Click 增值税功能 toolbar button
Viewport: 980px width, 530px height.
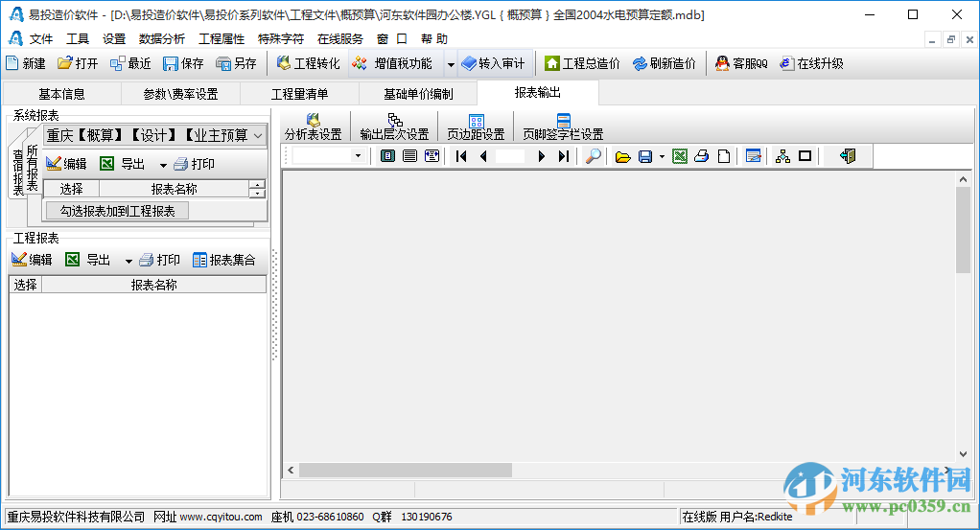(x=392, y=63)
